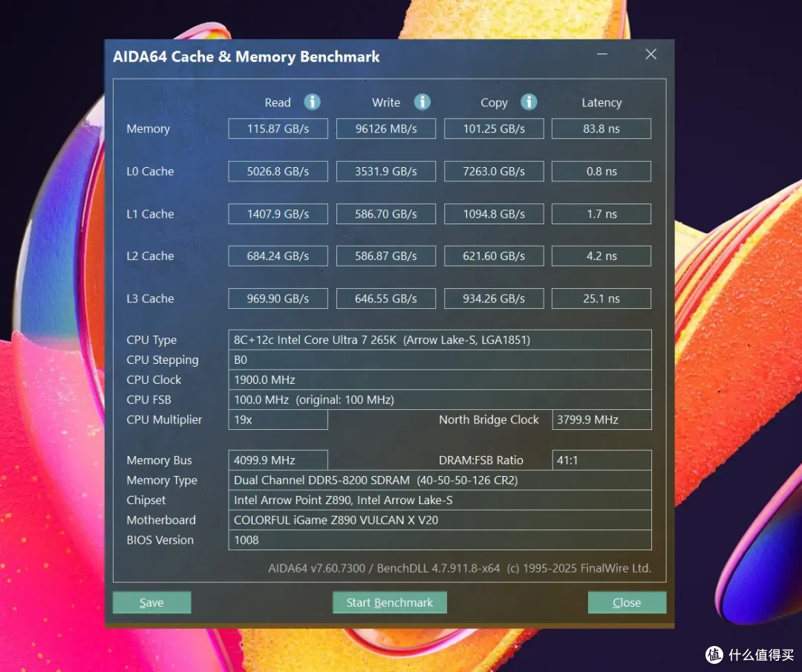802x672 pixels.
Task: Click the CPU FSB field 100.0 MHz
Action: pyautogui.click(x=440, y=399)
